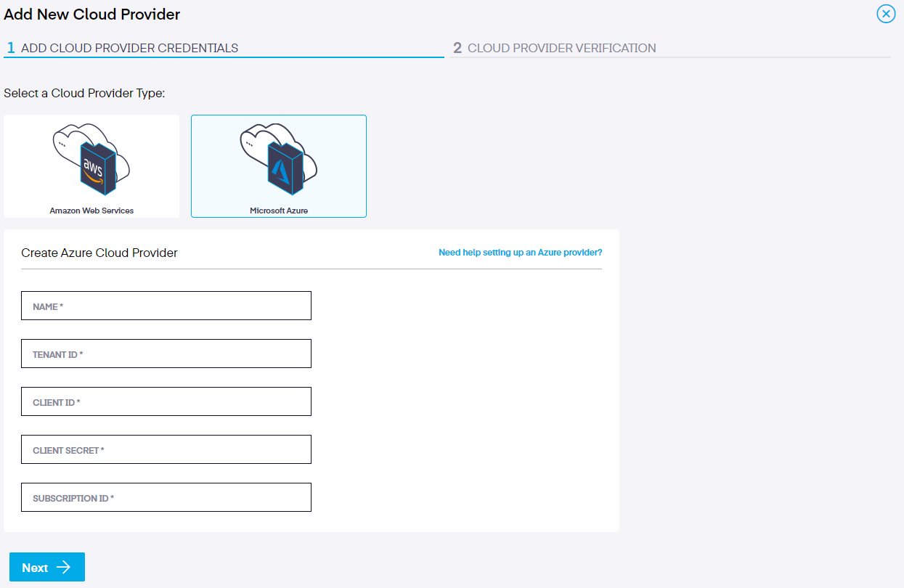Click the AWS cloud logo icon
This screenshot has height=588, width=904.
pyautogui.click(x=91, y=158)
